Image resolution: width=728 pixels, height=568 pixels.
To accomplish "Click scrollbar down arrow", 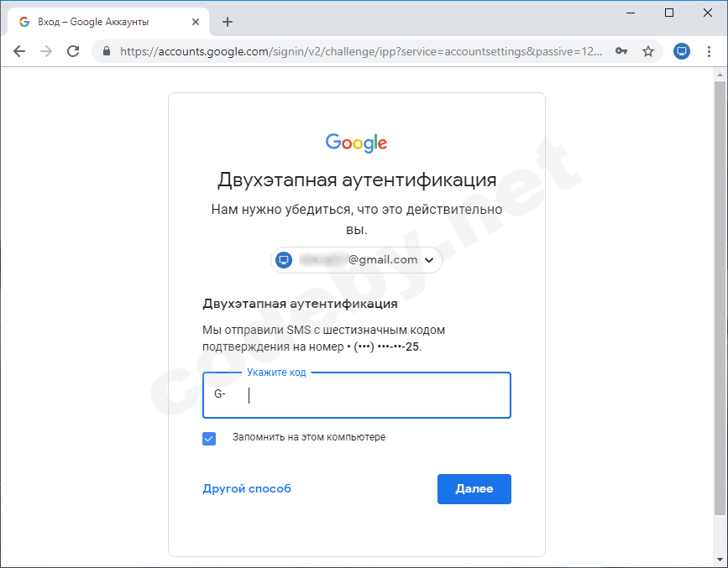I will 720,561.
